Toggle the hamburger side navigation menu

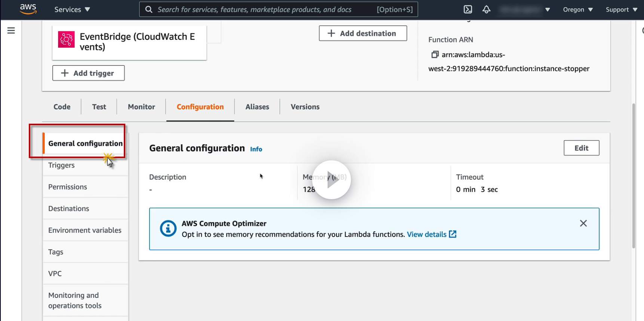tap(11, 31)
